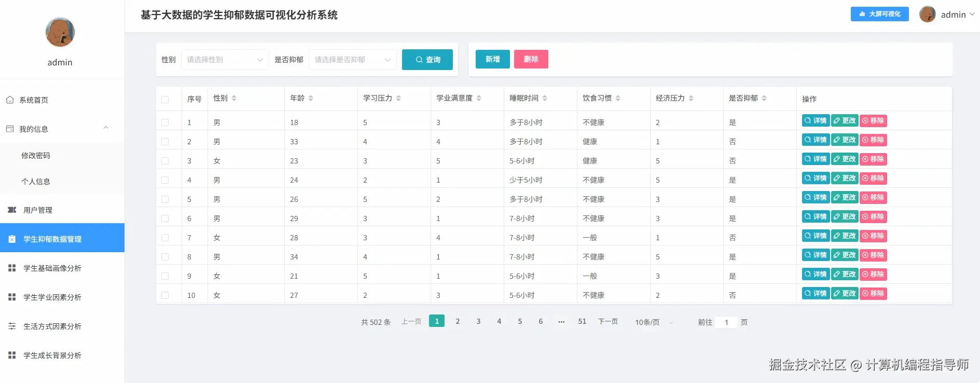Check the checkbox for row 1
This screenshot has height=383, width=980.
click(x=165, y=122)
